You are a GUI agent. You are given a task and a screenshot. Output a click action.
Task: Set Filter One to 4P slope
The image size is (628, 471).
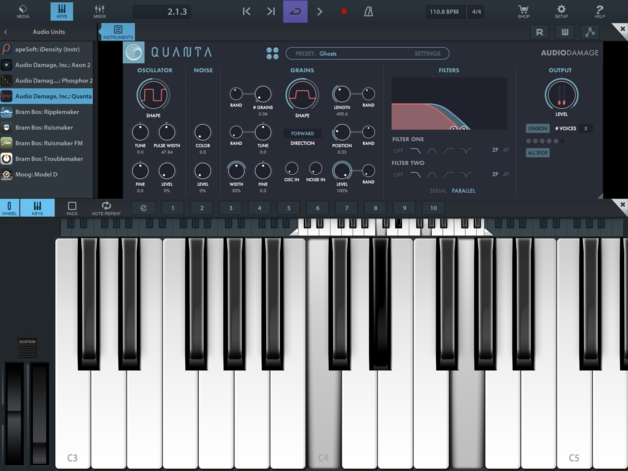(505, 150)
